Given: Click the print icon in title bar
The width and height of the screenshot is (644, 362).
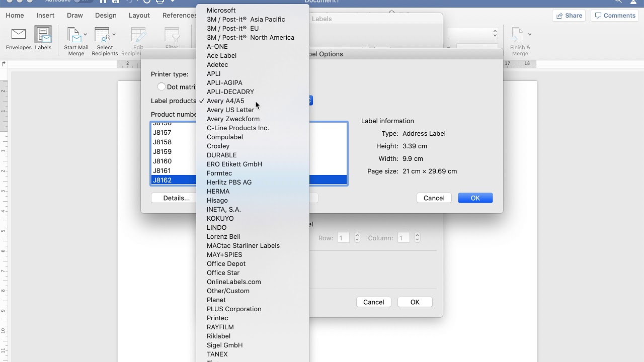Looking at the screenshot, I should 160,2.
